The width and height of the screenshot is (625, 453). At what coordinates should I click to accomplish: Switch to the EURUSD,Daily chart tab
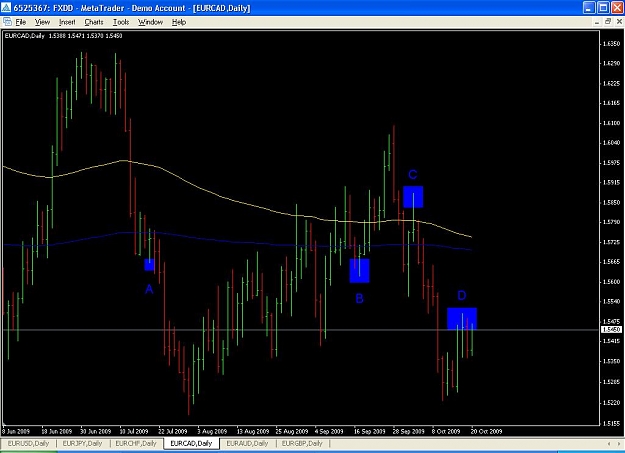pyautogui.click(x=28, y=443)
